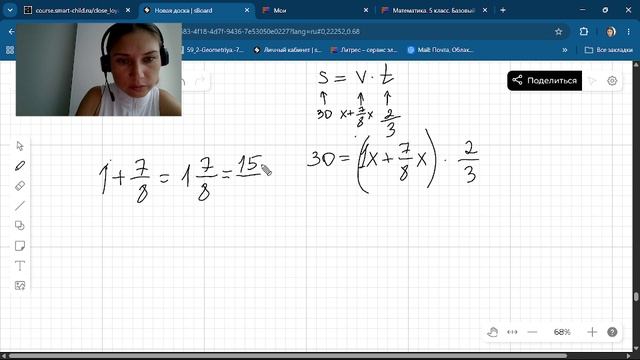Open the 59_2-Geometriya bookmark
The image size is (640, 360).
[212, 50]
